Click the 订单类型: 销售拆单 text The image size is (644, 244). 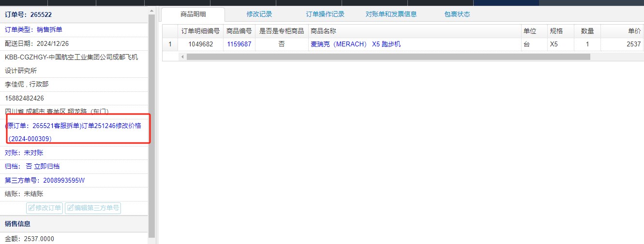coord(33,29)
